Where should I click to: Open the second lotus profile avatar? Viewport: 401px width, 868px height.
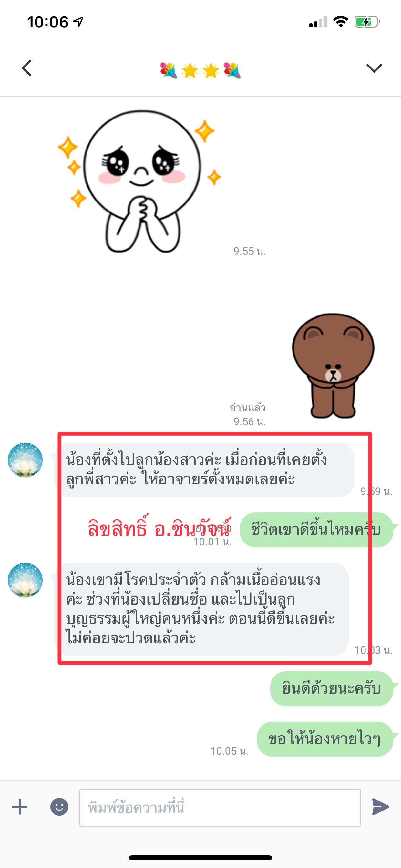(25, 580)
